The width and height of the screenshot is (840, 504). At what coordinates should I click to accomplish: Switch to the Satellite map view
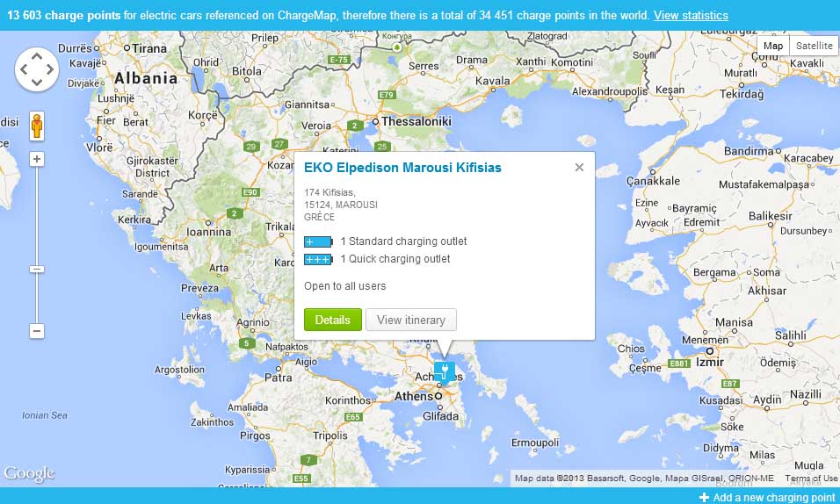click(814, 46)
